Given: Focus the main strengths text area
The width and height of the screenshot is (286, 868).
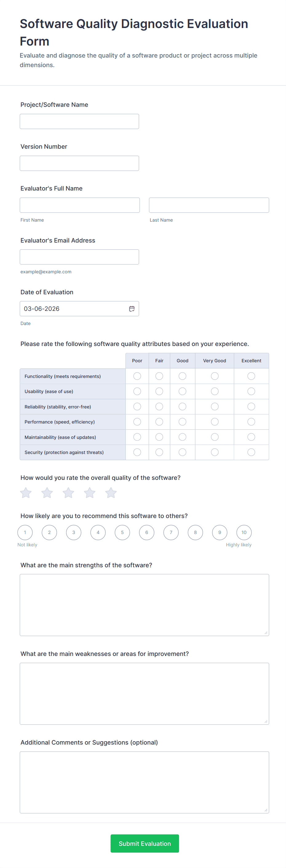Looking at the screenshot, I should pos(144,605).
